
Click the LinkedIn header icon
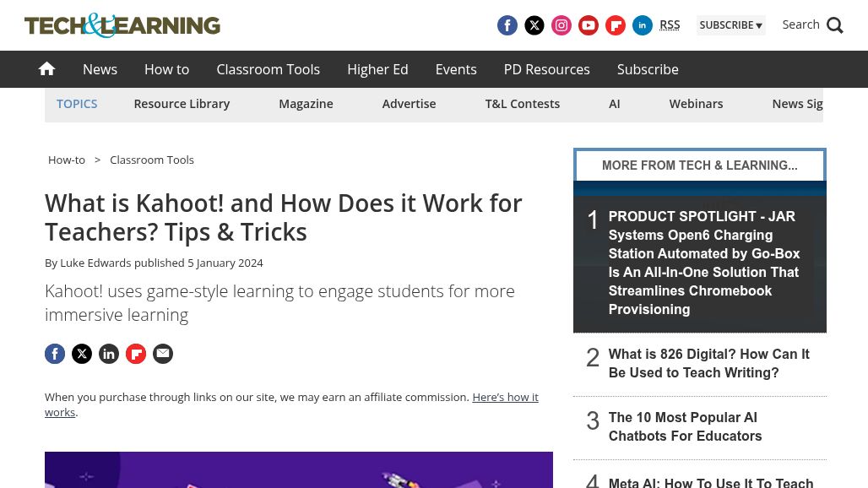pyautogui.click(x=643, y=25)
